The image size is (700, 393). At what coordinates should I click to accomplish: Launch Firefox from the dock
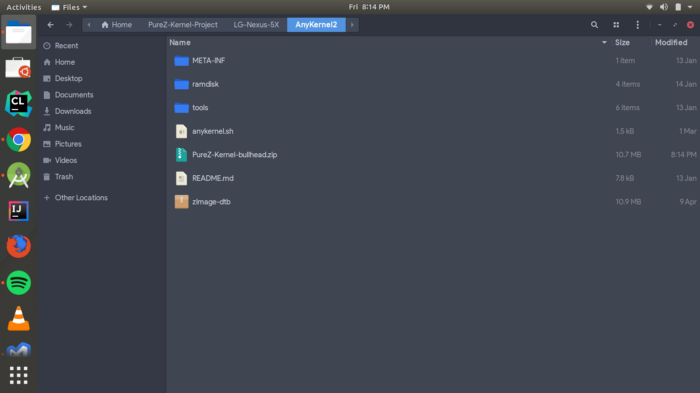(18, 247)
